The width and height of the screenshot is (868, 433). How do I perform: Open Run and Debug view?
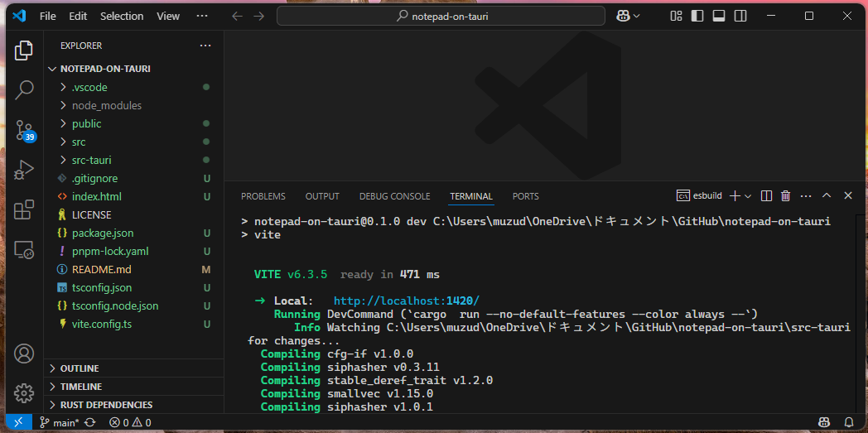[x=24, y=170]
